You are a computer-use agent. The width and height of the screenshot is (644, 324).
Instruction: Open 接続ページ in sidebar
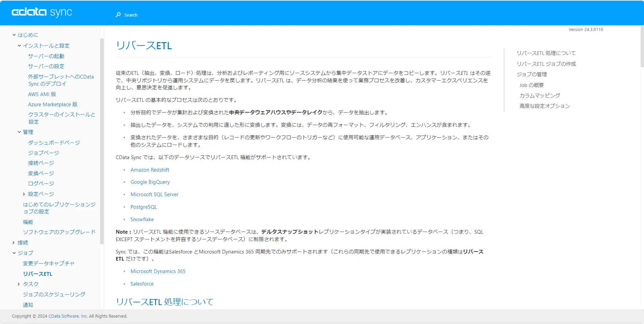coord(41,163)
